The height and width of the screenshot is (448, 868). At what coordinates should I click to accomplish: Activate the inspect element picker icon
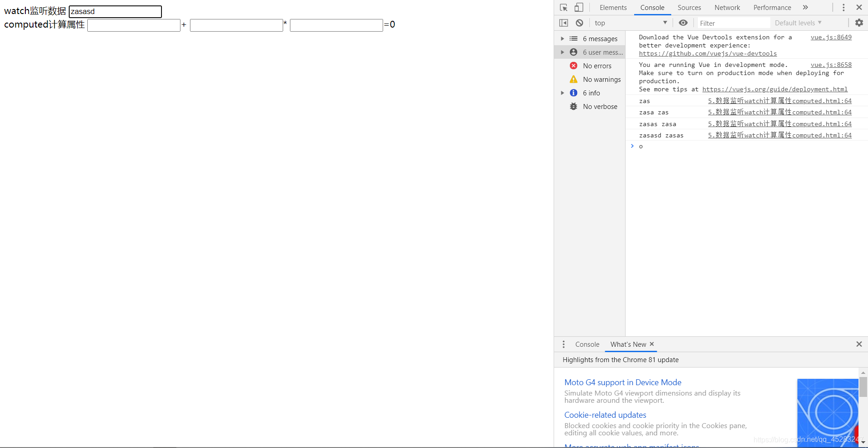point(564,8)
